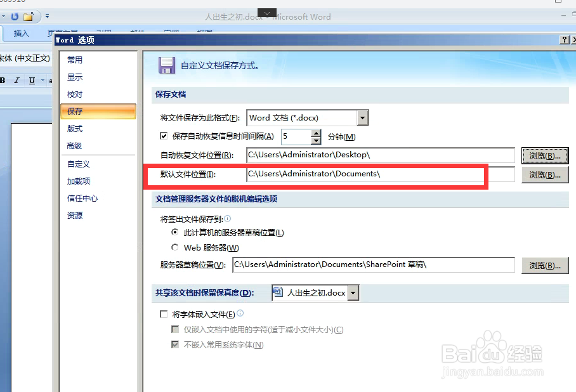Click the 自动恢复文件位置 path field
The image size is (576, 392).
coord(380,155)
